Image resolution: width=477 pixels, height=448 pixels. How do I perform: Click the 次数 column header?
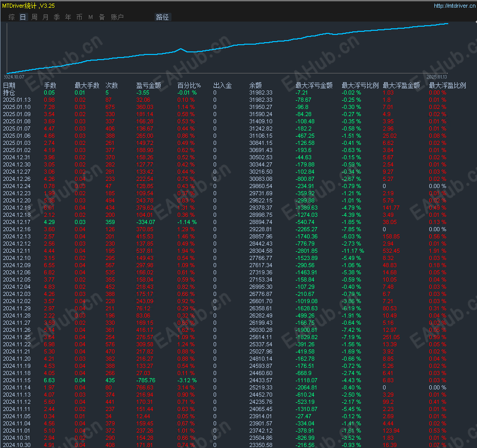[111, 85]
